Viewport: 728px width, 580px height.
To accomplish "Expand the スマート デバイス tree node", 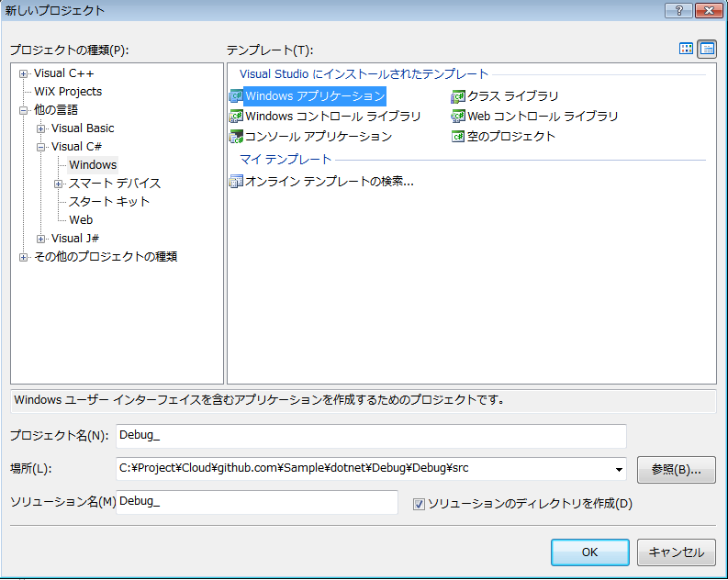I will point(58,184).
